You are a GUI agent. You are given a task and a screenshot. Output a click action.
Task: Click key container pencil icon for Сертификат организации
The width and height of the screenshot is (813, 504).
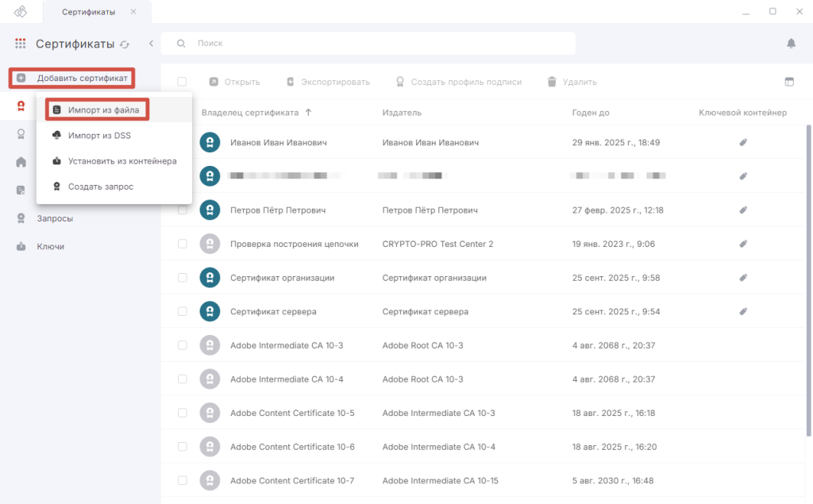click(x=743, y=278)
